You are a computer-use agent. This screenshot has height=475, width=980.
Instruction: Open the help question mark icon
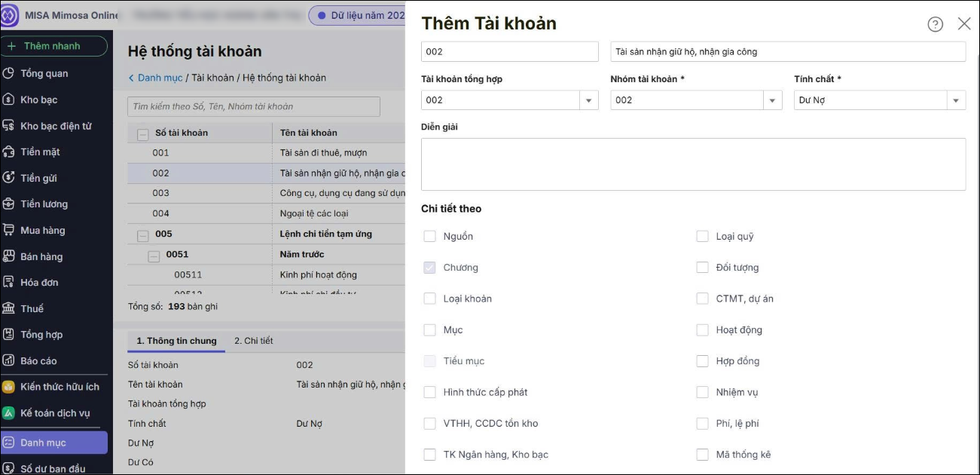935,24
